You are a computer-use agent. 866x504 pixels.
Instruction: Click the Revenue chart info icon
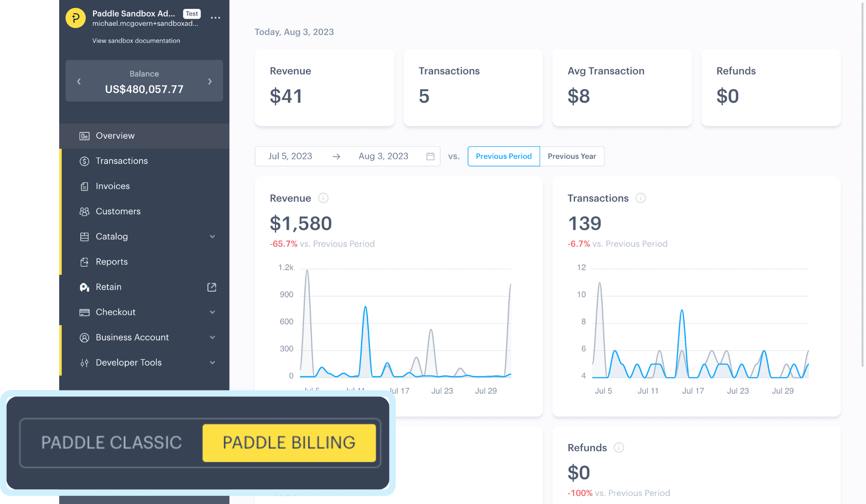(x=323, y=198)
